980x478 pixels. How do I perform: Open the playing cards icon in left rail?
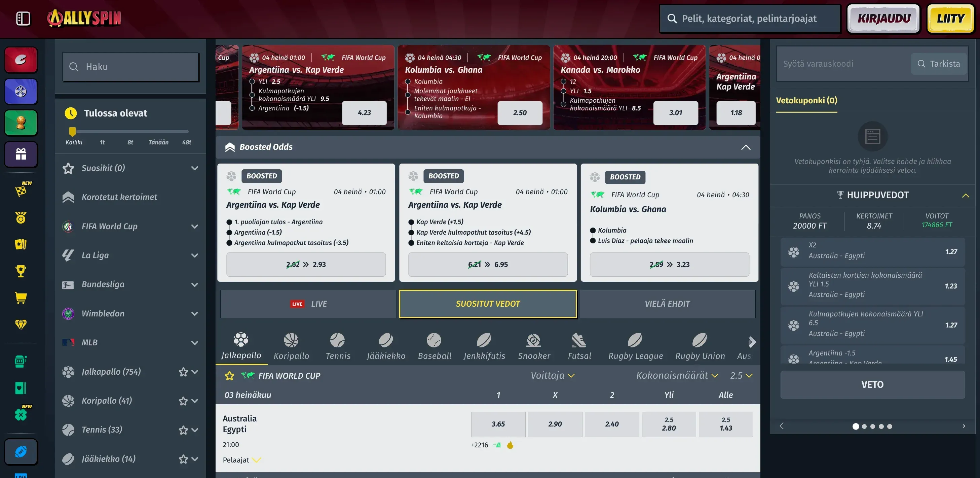click(21, 244)
